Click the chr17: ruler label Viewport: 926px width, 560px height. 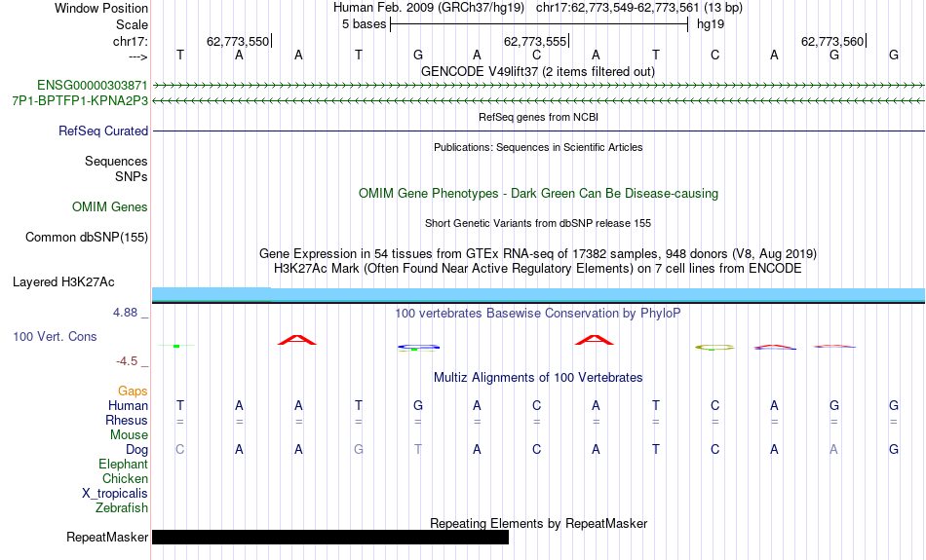pyautogui.click(x=131, y=41)
